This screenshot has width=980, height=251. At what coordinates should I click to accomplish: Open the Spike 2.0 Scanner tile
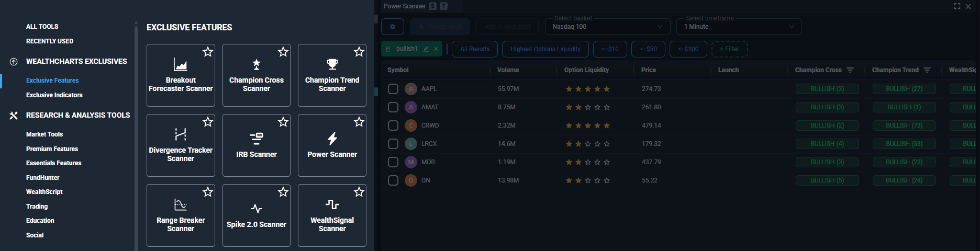click(257, 215)
